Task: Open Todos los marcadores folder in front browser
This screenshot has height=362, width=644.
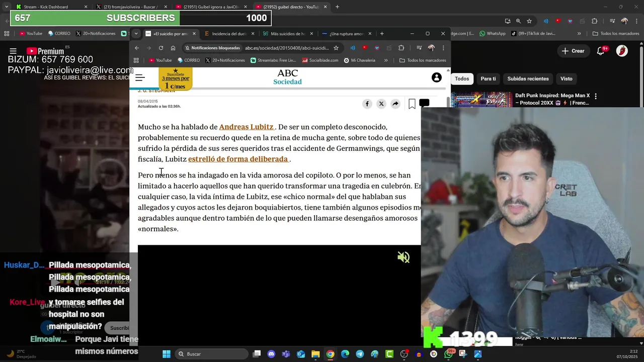Action: [423, 60]
